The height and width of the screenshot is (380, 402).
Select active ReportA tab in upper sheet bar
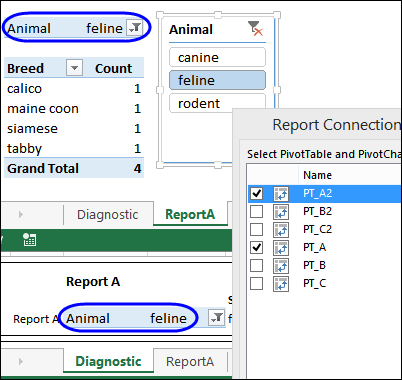(x=190, y=214)
